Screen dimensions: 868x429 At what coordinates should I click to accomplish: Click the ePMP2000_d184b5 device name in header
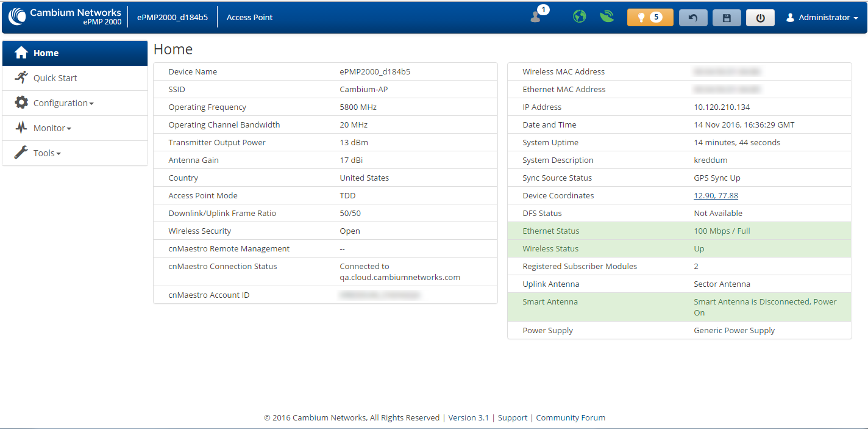(x=172, y=18)
